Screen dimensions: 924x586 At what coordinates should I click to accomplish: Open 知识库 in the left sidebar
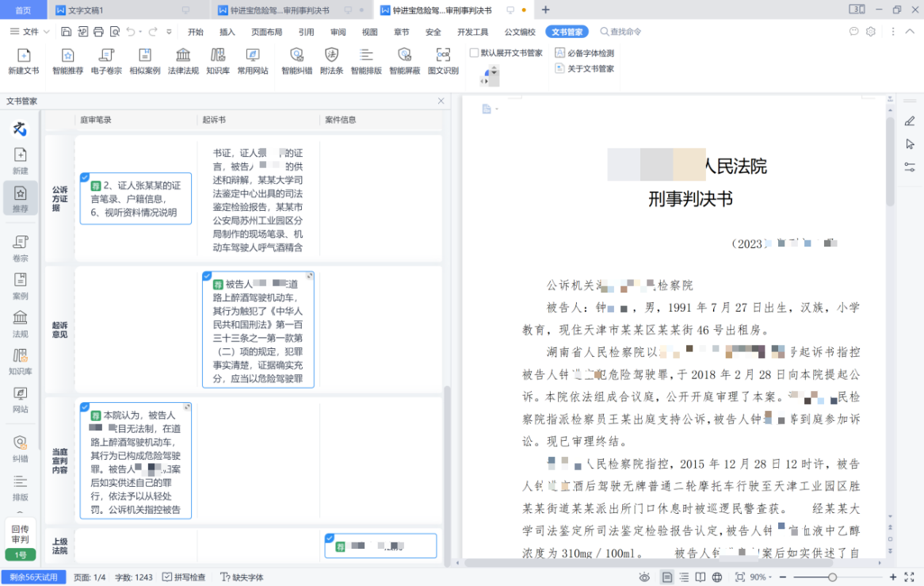click(x=20, y=361)
